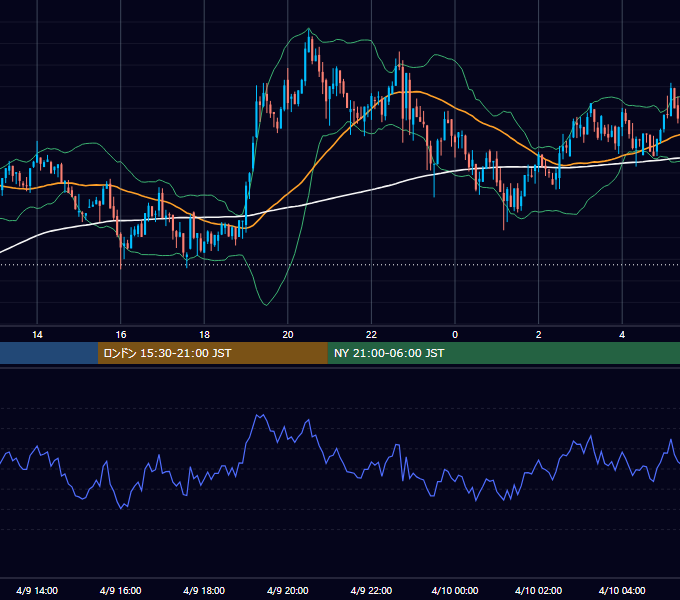Click the 14 hour label on price chart axis
Screen dimensions: 680x600
pyautogui.click(x=37, y=335)
